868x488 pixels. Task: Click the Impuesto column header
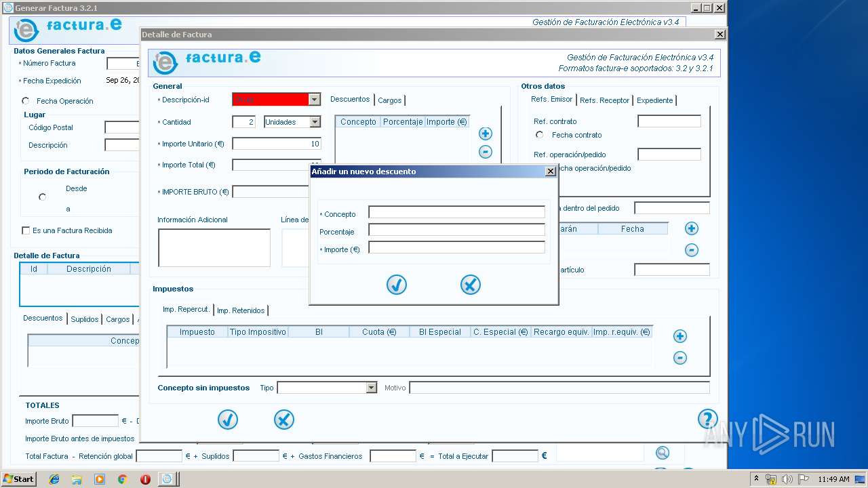[x=197, y=332]
